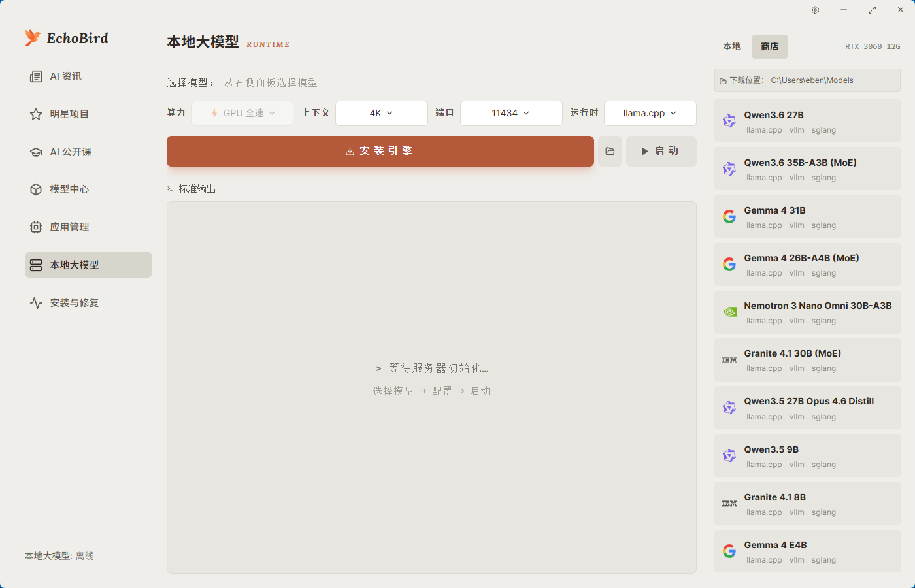
Task: Click Granite 4.1 30B (MoE) model name
Action: [792, 353]
